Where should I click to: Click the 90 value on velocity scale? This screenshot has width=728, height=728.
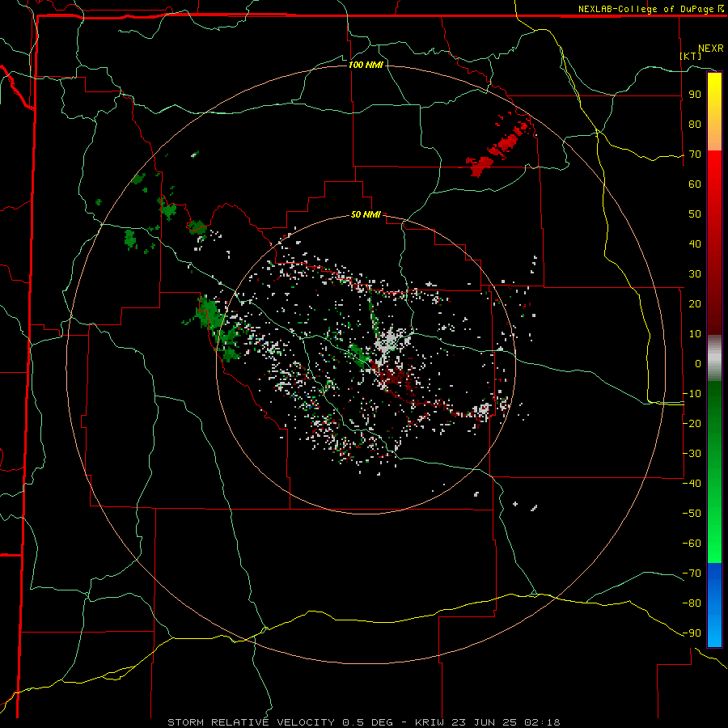pyautogui.click(x=695, y=95)
